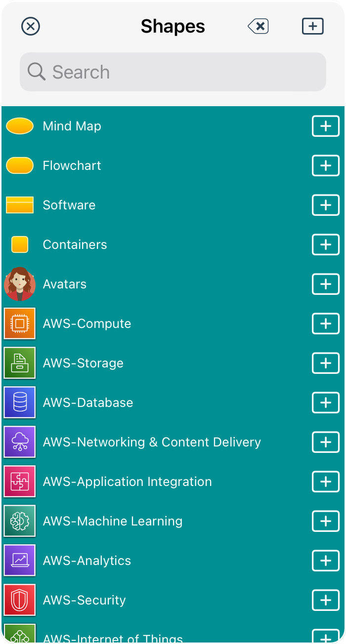The image size is (346, 644).
Task: Select the AWS-Security shield icon
Action: coord(20,600)
